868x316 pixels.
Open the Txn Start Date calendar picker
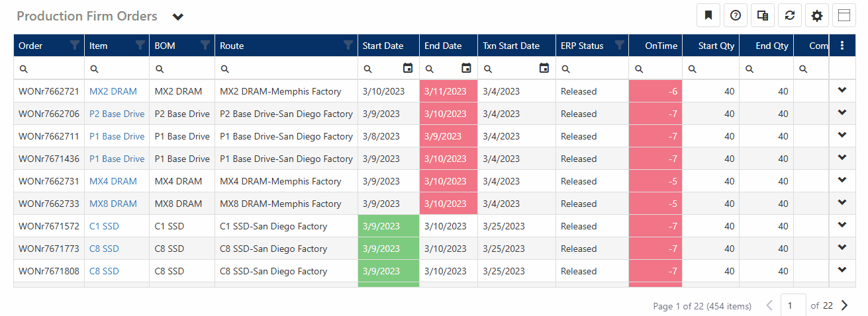click(x=544, y=68)
